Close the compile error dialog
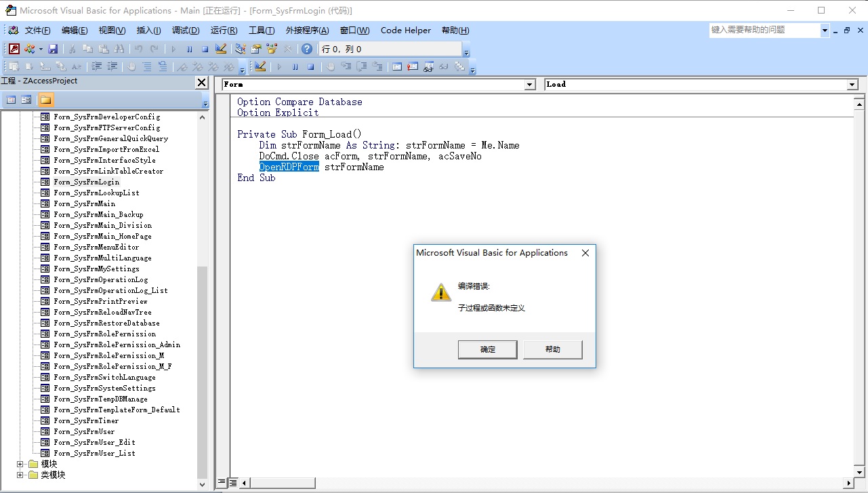The width and height of the screenshot is (868, 493). (x=585, y=253)
